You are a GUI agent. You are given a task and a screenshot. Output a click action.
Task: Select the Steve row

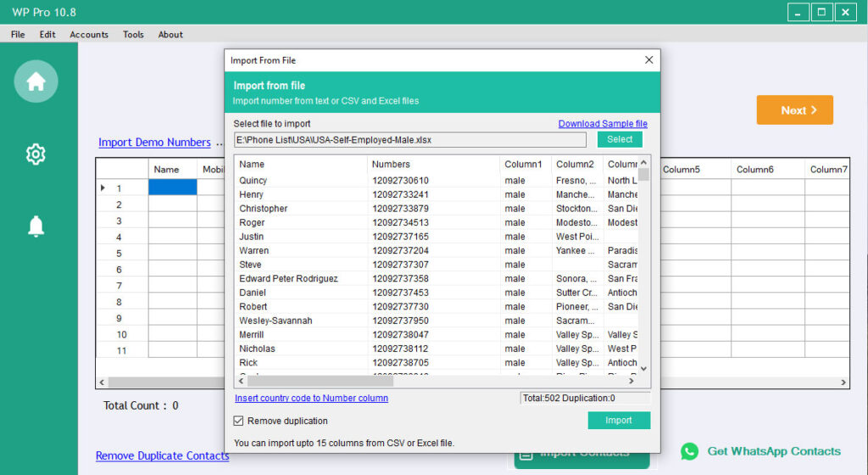click(437, 265)
